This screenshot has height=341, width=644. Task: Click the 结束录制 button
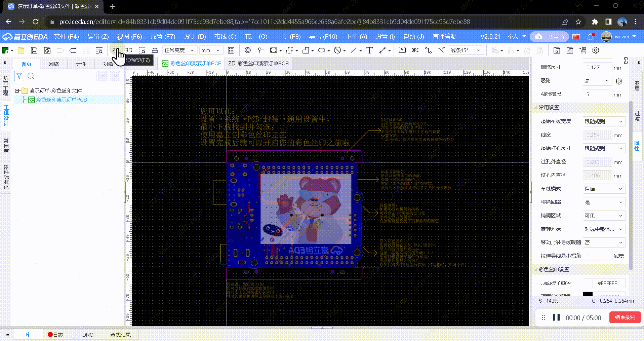[625, 317]
